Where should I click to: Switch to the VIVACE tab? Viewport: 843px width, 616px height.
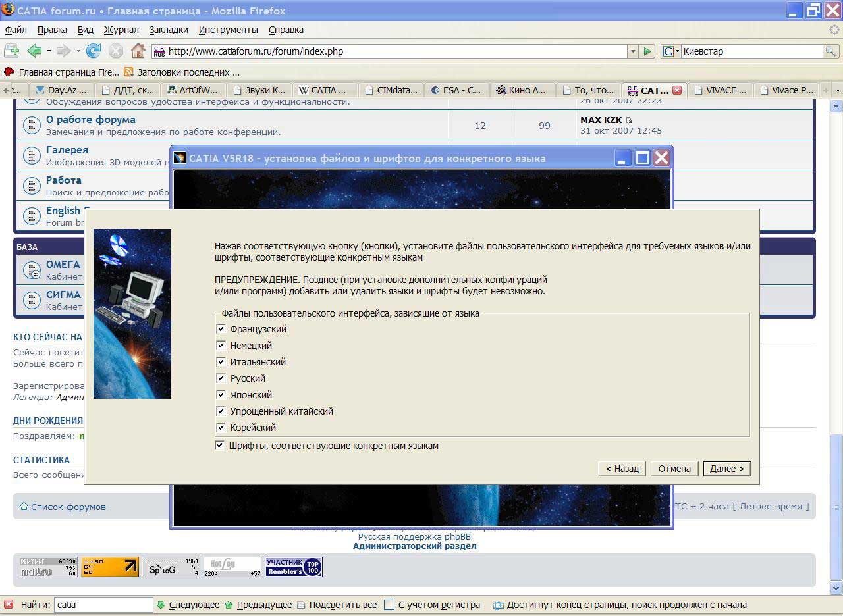(x=720, y=90)
